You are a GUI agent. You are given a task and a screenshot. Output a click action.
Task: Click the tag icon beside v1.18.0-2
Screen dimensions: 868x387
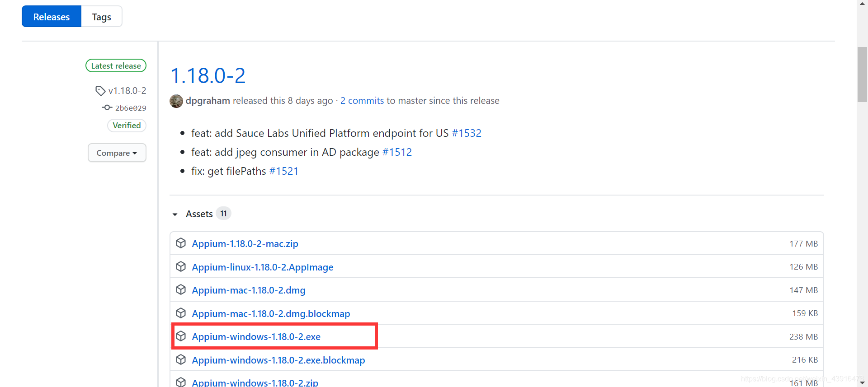tap(100, 91)
